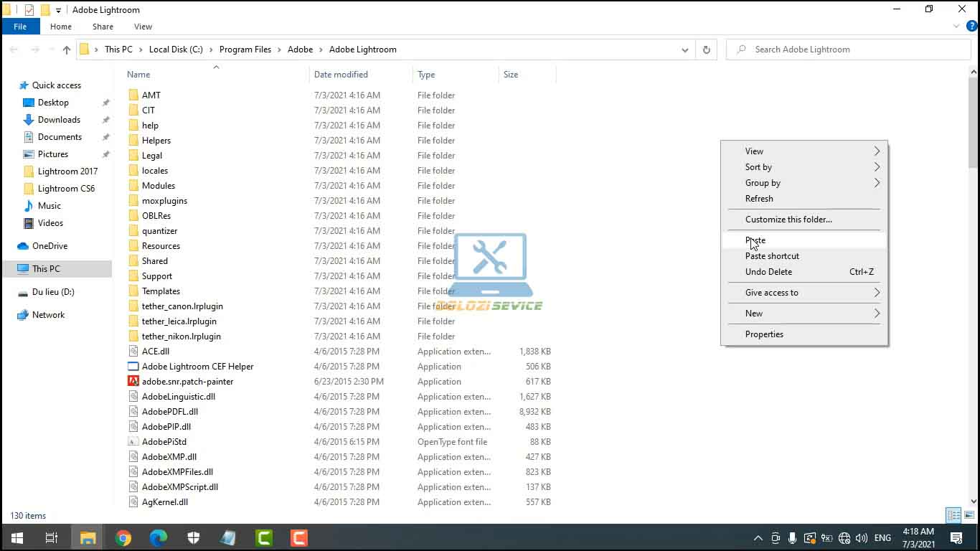Viewport: 980px width, 551px height.
Task: Click the Refresh button in address bar
Action: (x=706, y=50)
